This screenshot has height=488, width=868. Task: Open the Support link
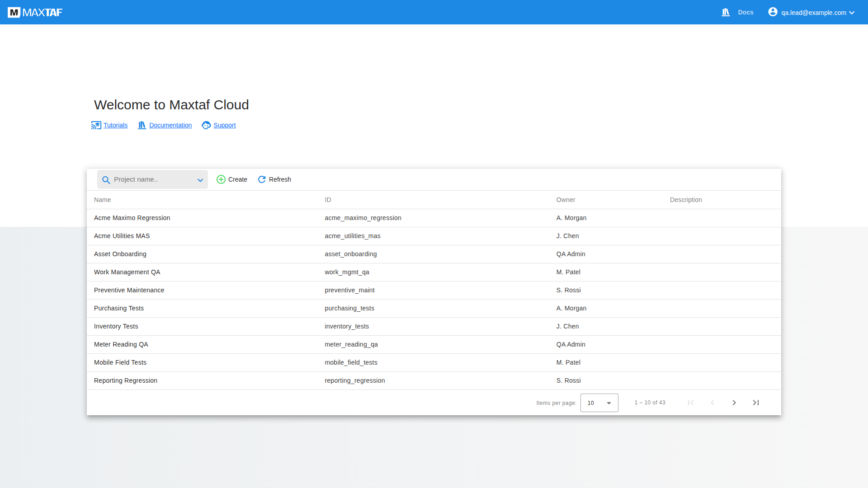click(225, 125)
